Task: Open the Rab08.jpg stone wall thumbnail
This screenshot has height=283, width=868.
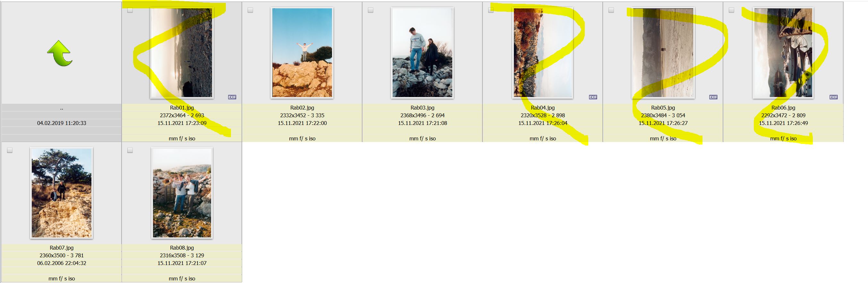Action: pyautogui.click(x=182, y=193)
